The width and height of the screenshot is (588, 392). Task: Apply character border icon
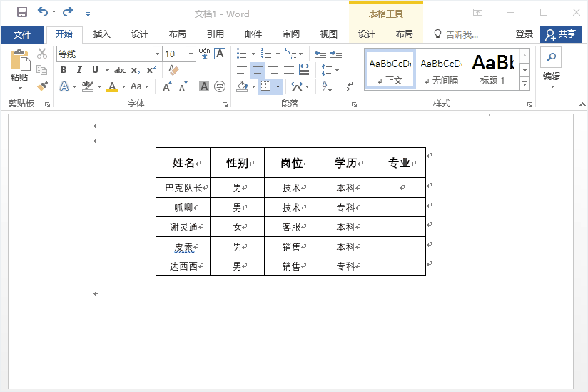click(220, 54)
